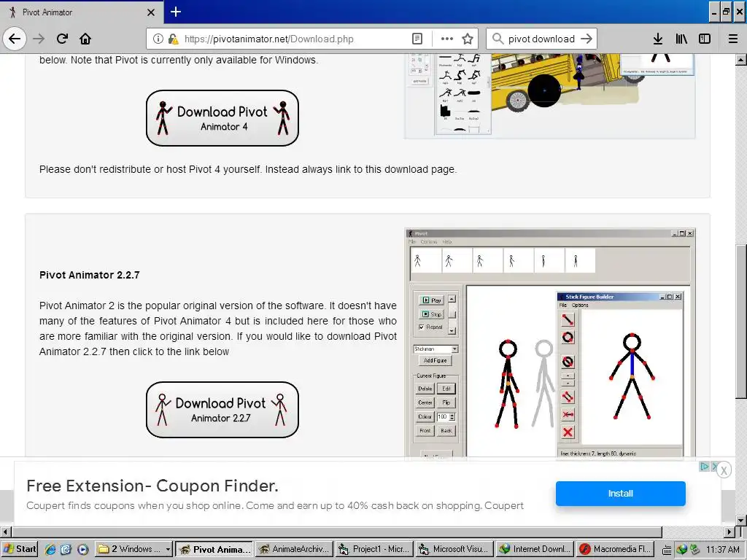Go back to the previous page
Viewport: 747px width, 560px height.
pyautogui.click(x=15, y=39)
